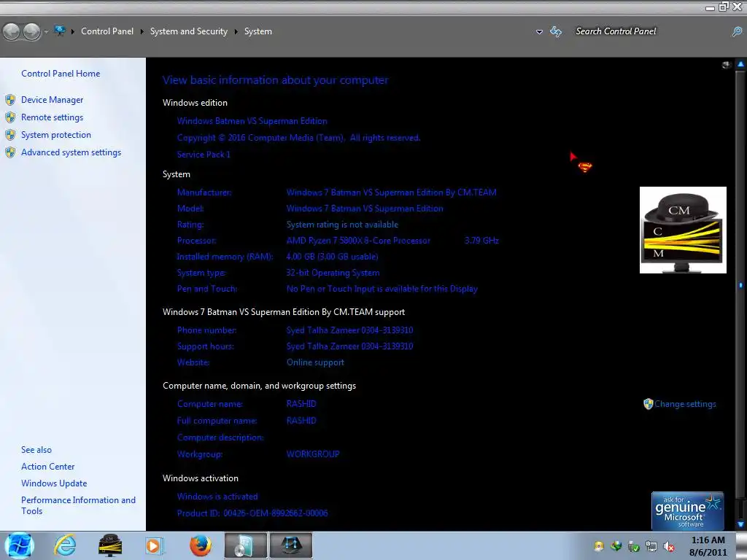This screenshot has height=560, width=747.
Task: Click the tray icon with green checkmark
Action: [x=634, y=546]
